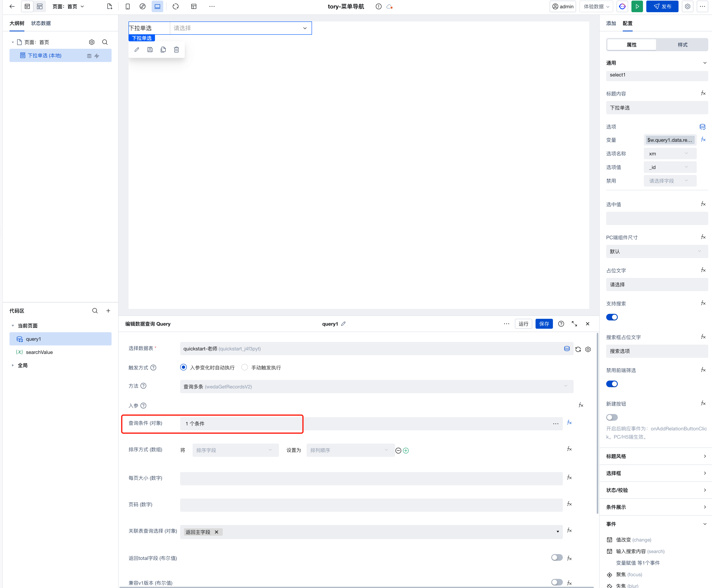Click the green preview play button
This screenshot has width=712, height=588.
point(637,6)
